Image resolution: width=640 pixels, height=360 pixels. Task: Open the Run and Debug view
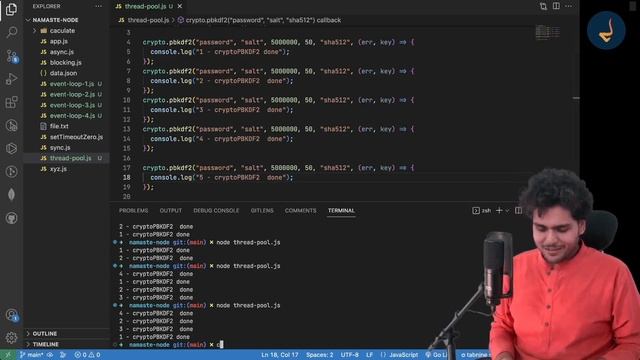11,79
